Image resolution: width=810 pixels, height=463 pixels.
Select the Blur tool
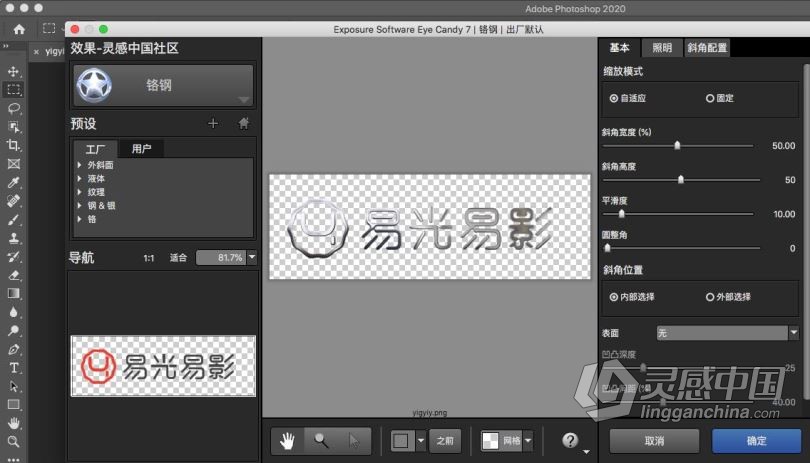point(13,312)
